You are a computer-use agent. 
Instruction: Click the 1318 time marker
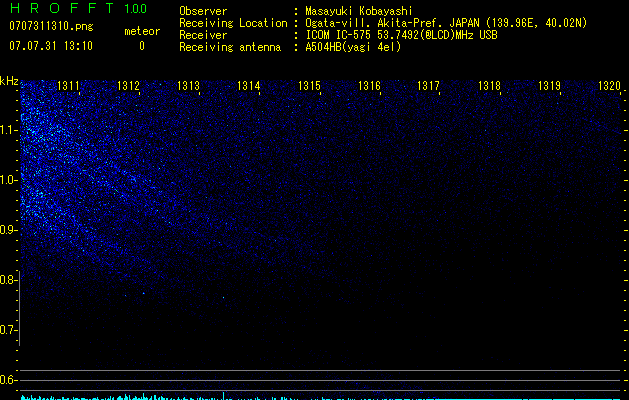tap(489, 86)
